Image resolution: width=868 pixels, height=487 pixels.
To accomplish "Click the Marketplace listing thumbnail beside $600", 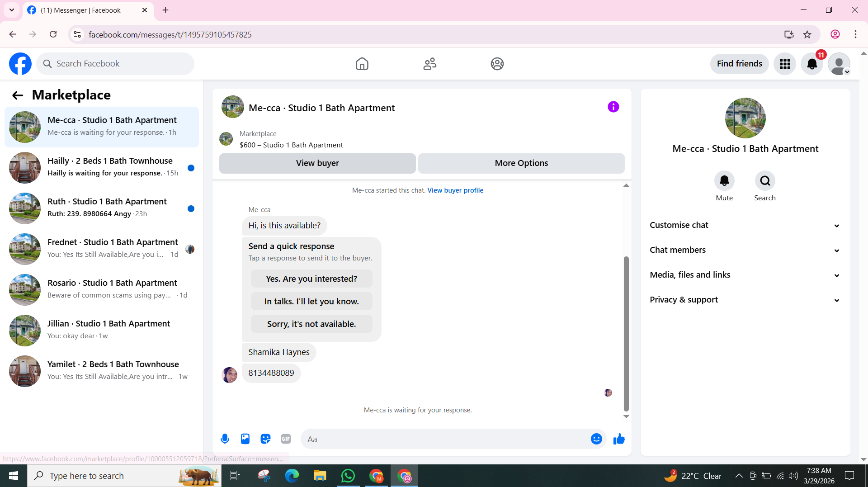I will pos(226,139).
